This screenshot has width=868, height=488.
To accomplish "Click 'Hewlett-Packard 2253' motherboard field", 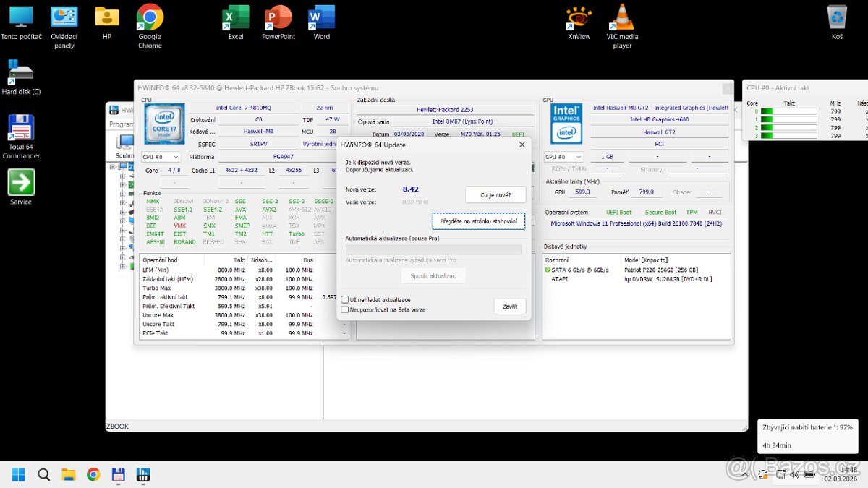I will coord(444,110).
